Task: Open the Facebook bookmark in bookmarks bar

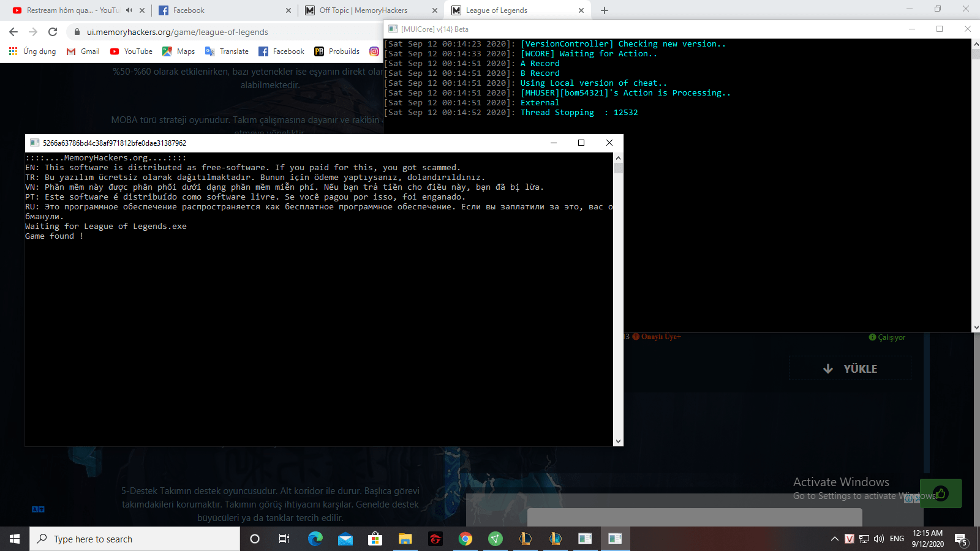Action: pyautogui.click(x=281, y=51)
